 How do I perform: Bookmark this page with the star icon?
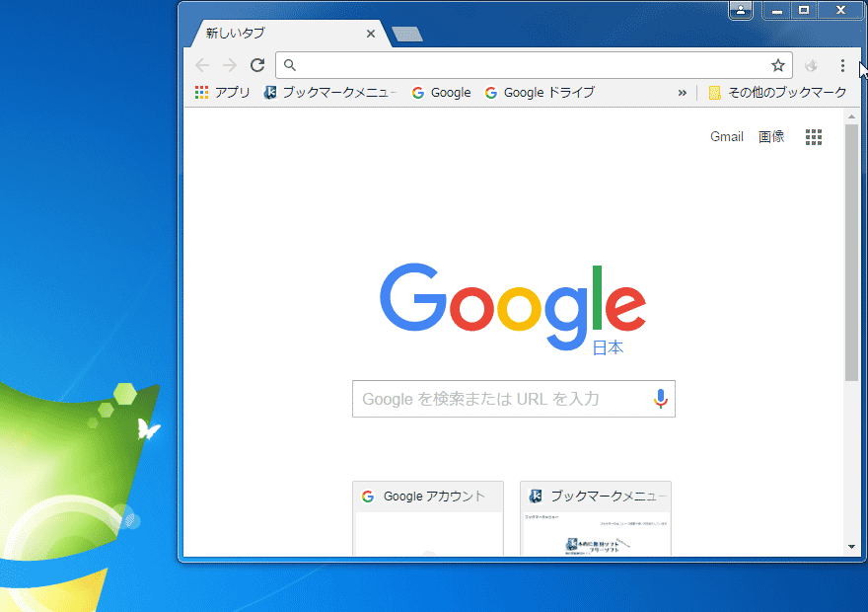point(778,65)
